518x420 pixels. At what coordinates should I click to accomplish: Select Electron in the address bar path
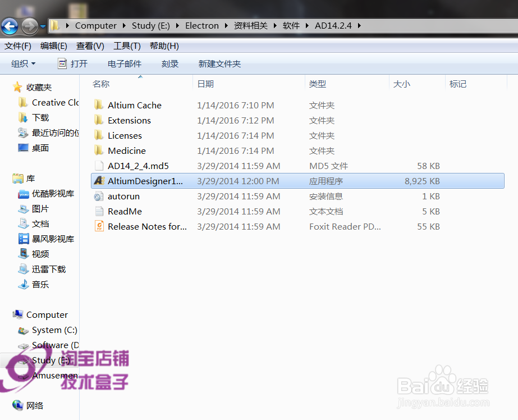202,25
